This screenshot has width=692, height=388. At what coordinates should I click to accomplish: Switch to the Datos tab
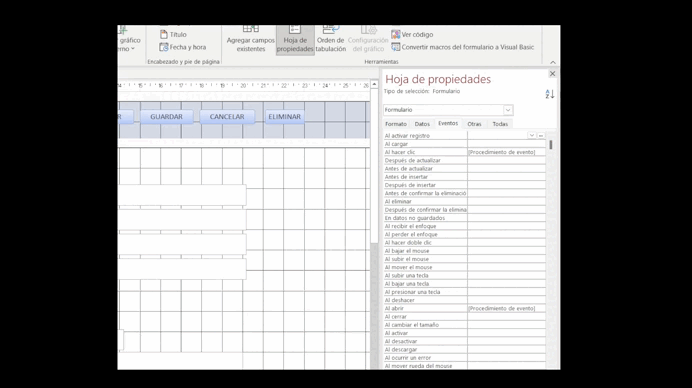[422, 124]
